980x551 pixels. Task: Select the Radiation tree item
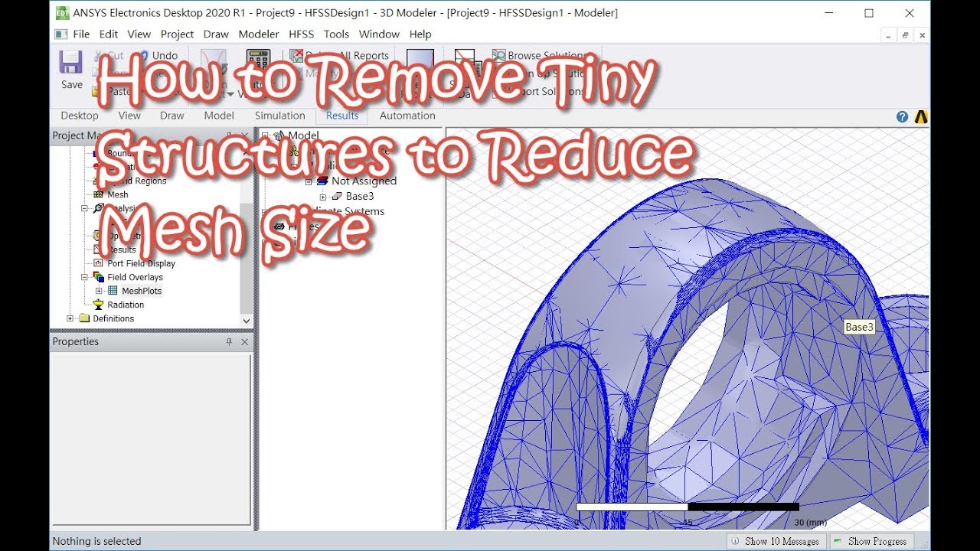tap(126, 305)
